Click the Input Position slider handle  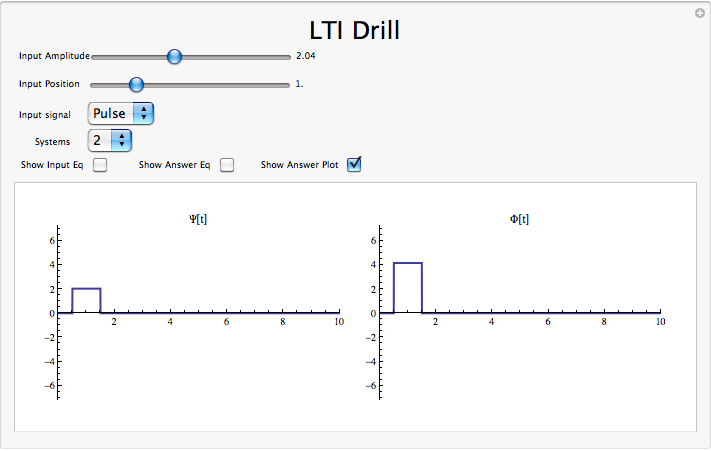coord(136,85)
